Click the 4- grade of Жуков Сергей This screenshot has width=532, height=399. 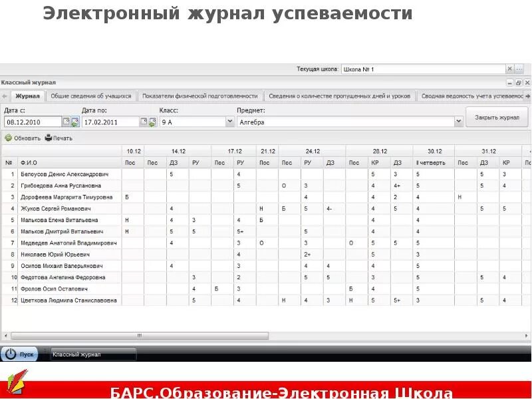pyautogui.click(x=329, y=209)
